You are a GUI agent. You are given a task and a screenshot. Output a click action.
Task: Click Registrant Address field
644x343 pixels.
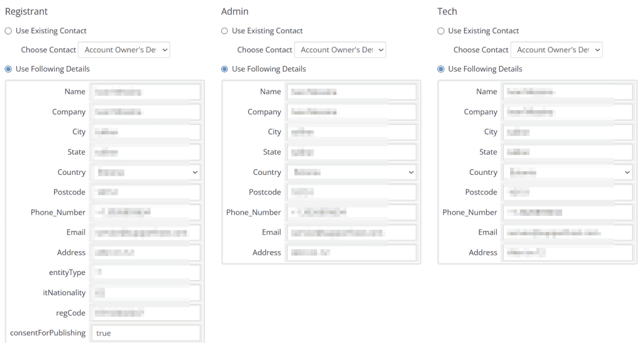click(x=146, y=252)
